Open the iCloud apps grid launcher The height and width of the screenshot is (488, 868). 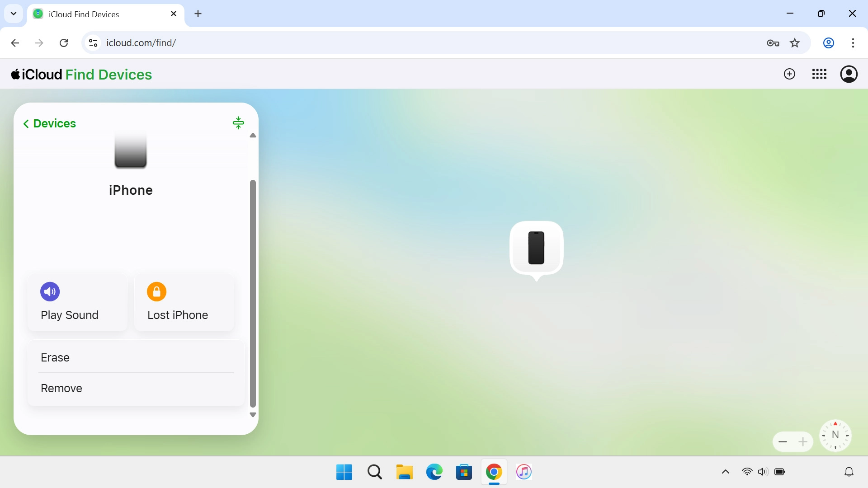click(819, 74)
